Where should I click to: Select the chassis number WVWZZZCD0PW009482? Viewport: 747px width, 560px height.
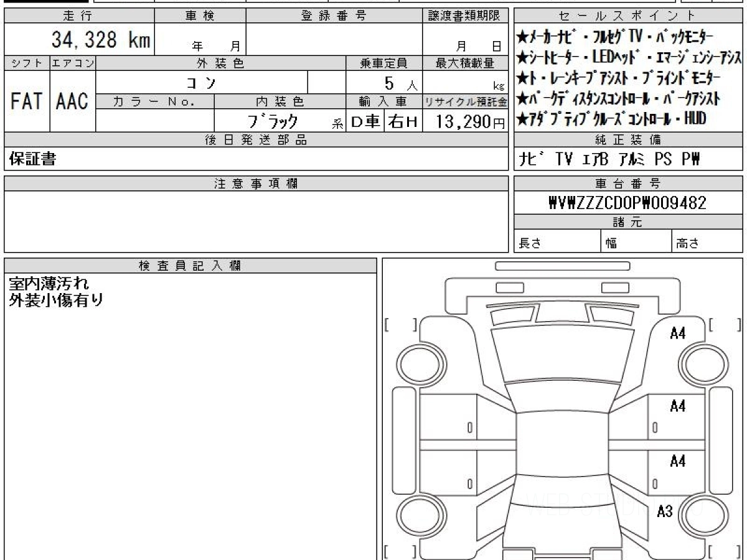pyautogui.click(x=627, y=203)
